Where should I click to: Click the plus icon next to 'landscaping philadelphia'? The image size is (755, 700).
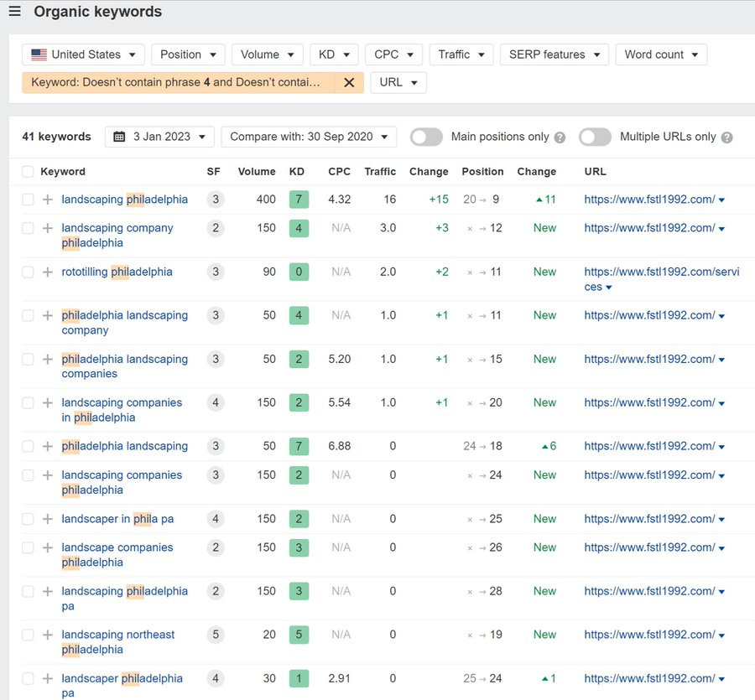coord(48,200)
